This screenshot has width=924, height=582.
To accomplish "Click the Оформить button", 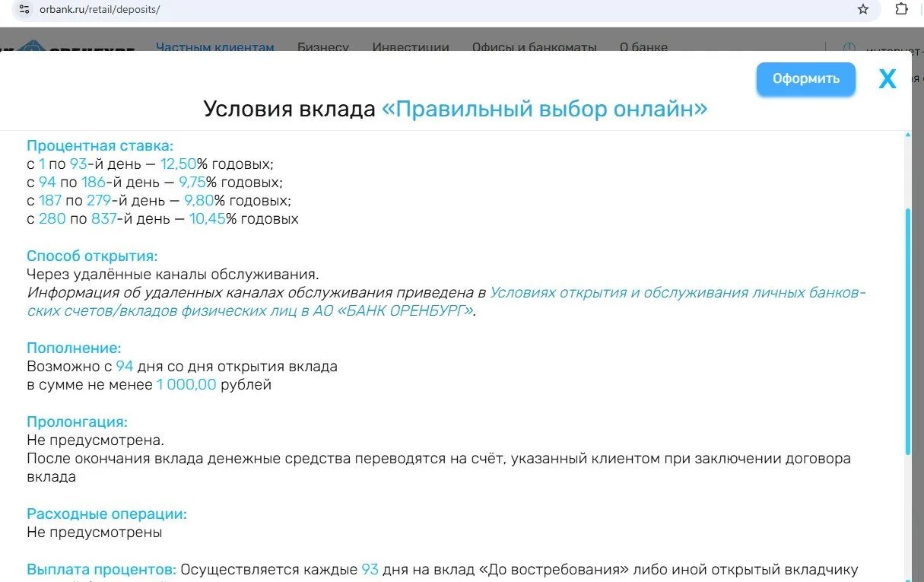I will click(x=806, y=78).
